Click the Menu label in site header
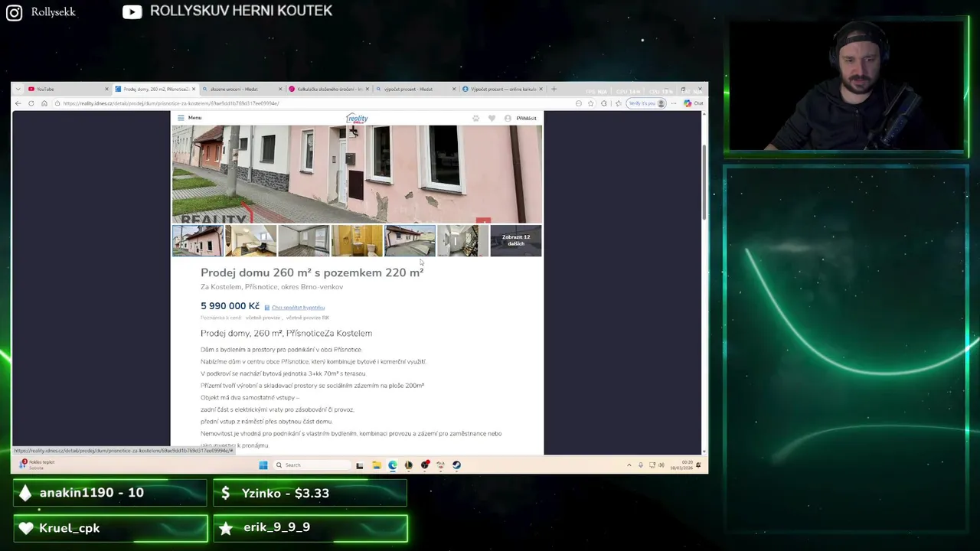The image size is (980, 551). click(194, 118)
